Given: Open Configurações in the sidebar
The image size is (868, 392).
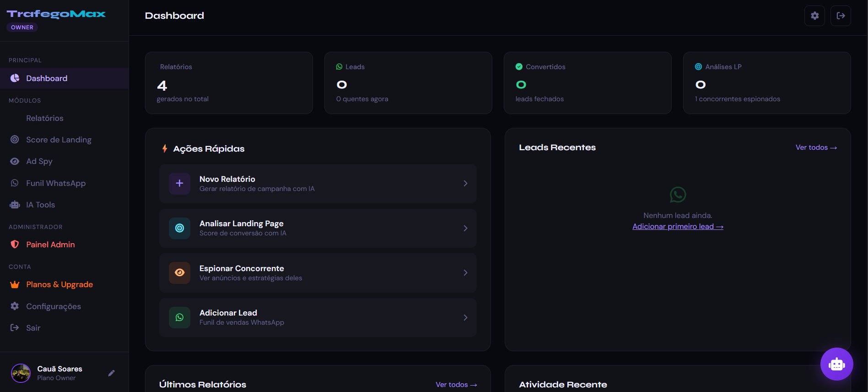Looking at the screenshot, I should point(64,306).
